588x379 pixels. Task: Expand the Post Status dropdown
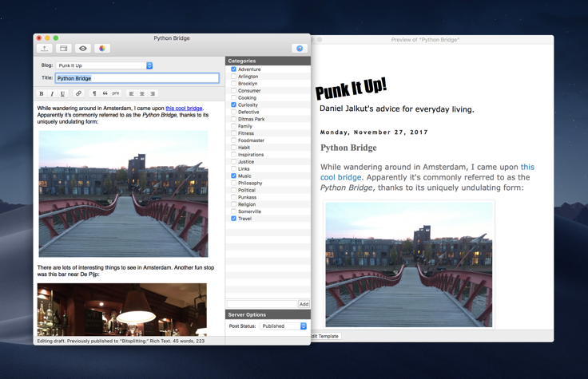[x=284, y=326]
